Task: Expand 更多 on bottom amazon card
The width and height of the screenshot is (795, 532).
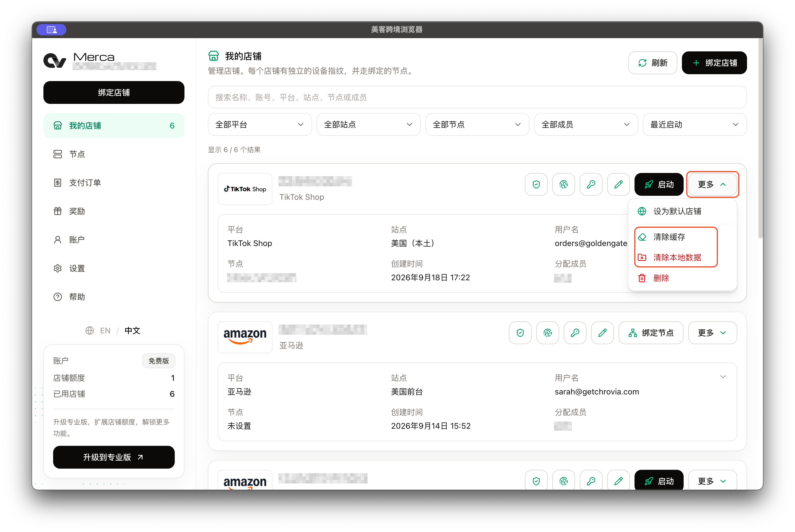Action: (x=712, y=480)
